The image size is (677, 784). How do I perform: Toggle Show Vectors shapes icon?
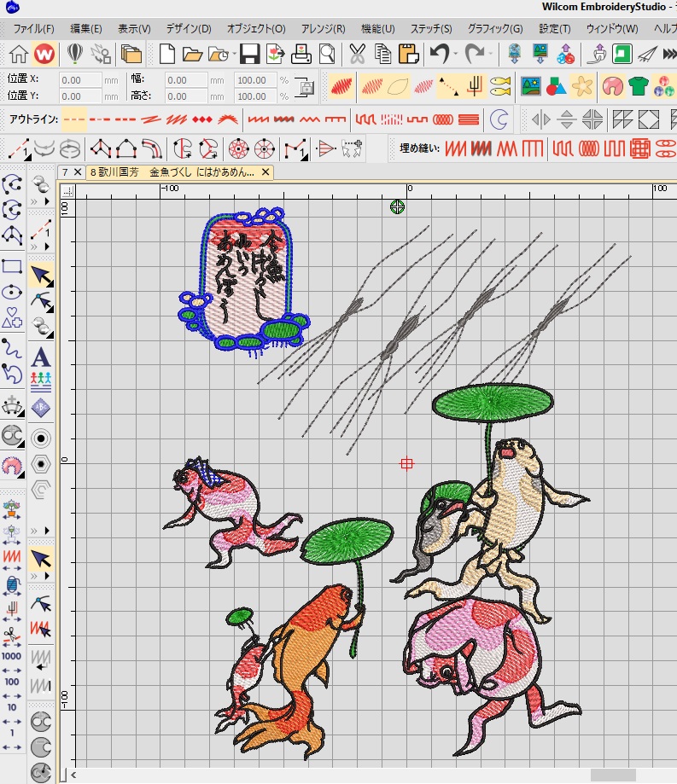click(556, 86)
